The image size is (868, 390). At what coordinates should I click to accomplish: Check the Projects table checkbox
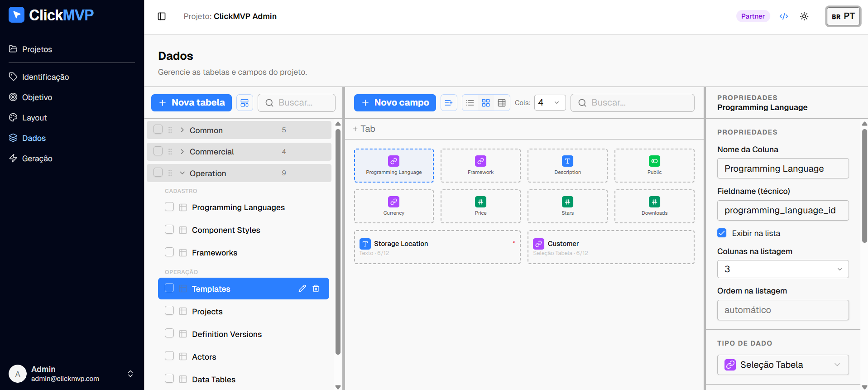pyautogui.click(x=169, y=310)
